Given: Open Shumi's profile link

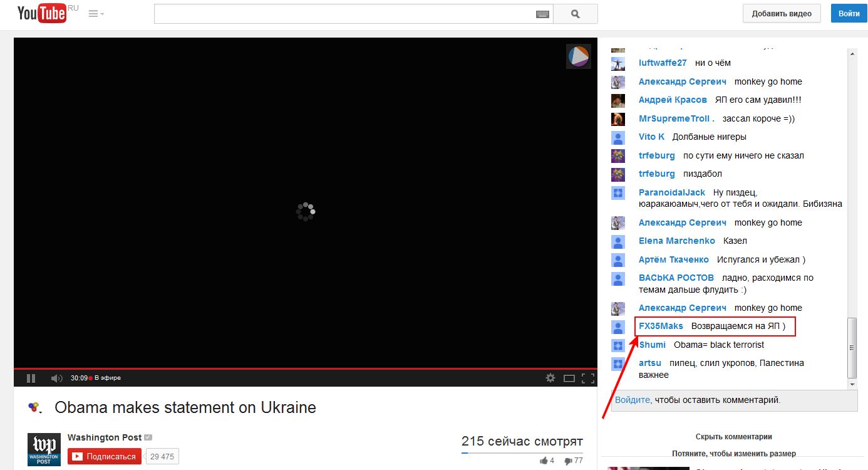Looking at the screenshot, I should (652, 345).
